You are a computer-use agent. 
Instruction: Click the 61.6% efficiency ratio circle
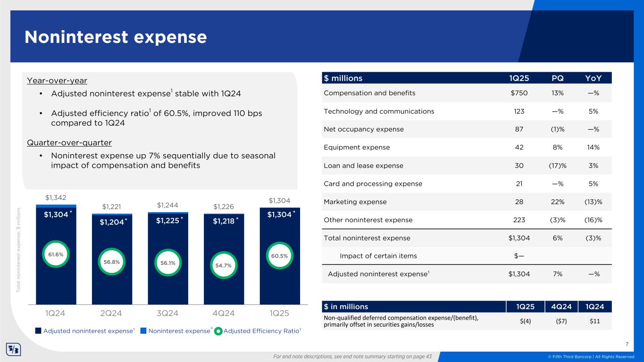coord(56,255)
